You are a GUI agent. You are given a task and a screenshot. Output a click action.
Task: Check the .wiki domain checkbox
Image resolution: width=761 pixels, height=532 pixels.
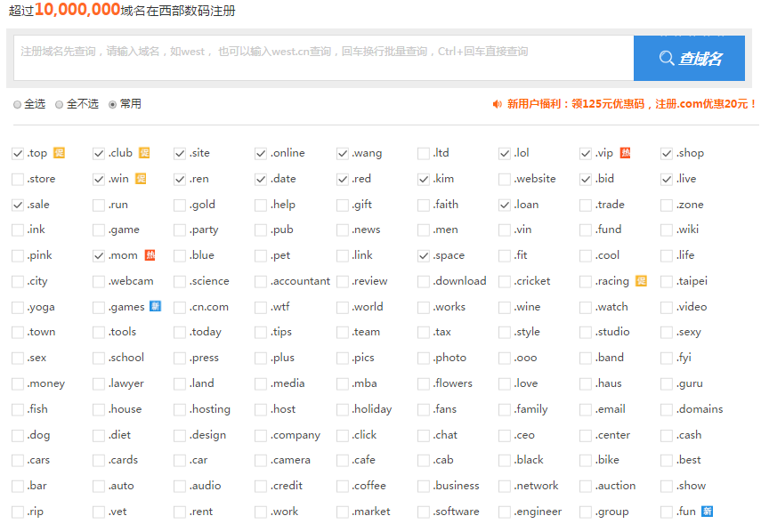[667, 230]
